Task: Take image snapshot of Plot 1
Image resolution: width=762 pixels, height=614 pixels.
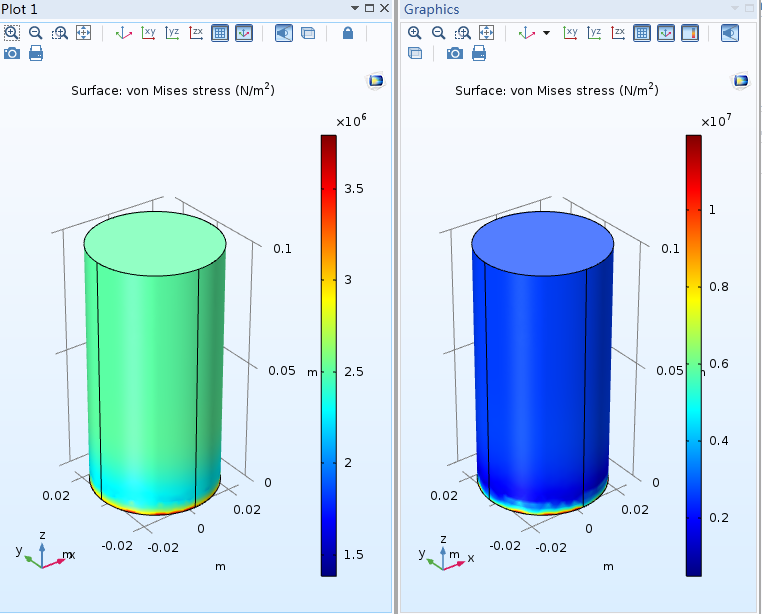Action: click(x=12, y=53)
